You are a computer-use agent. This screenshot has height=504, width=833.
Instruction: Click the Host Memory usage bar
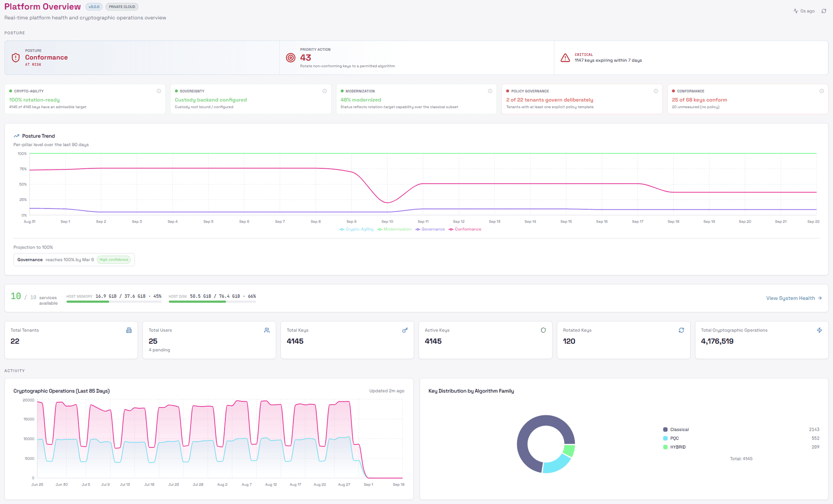pos(114,302)
